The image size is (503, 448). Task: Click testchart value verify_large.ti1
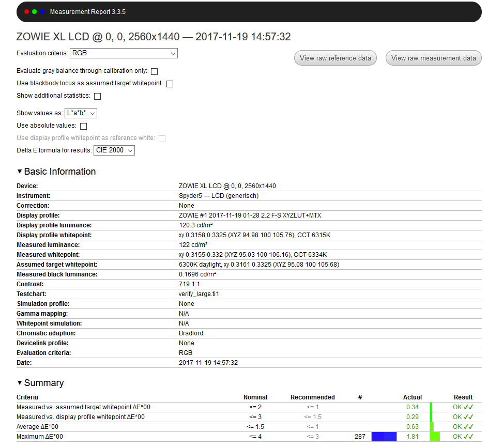pyautogui.click(x=199, y=294)
